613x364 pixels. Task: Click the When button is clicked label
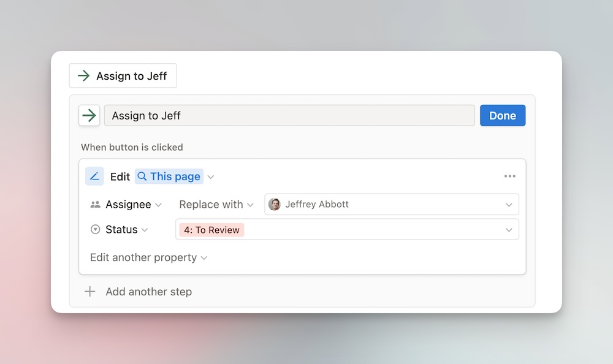click(x=132, y=148)
